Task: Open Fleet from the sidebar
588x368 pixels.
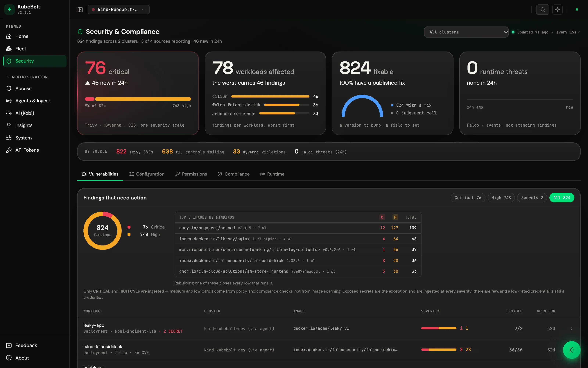Action: click(x=35, y=49)
